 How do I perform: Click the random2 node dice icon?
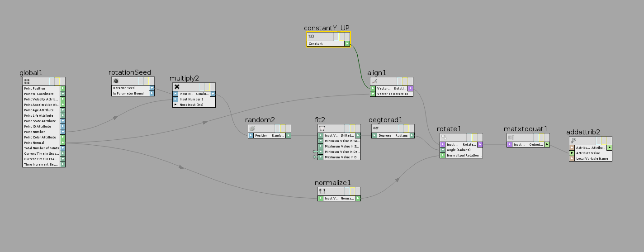point(252,128)
